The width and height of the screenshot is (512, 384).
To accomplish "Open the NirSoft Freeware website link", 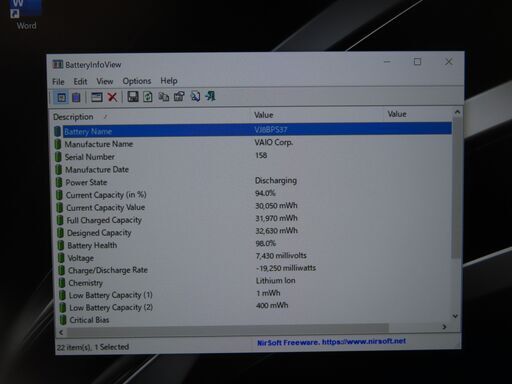I will point(331,342).
